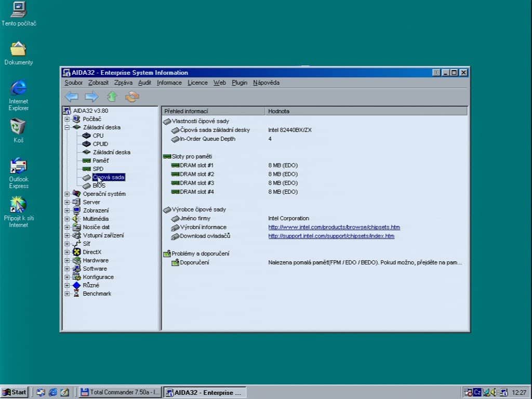Viewport: 532px width, 399px height.
Task: Refresh data with the orange arrows icon
Action: (x=132, y=97)
